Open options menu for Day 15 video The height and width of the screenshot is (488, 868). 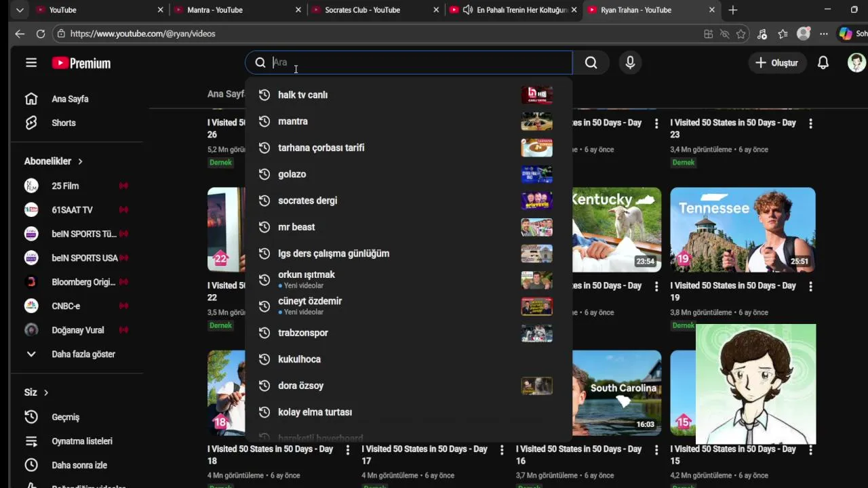point(810,450)
